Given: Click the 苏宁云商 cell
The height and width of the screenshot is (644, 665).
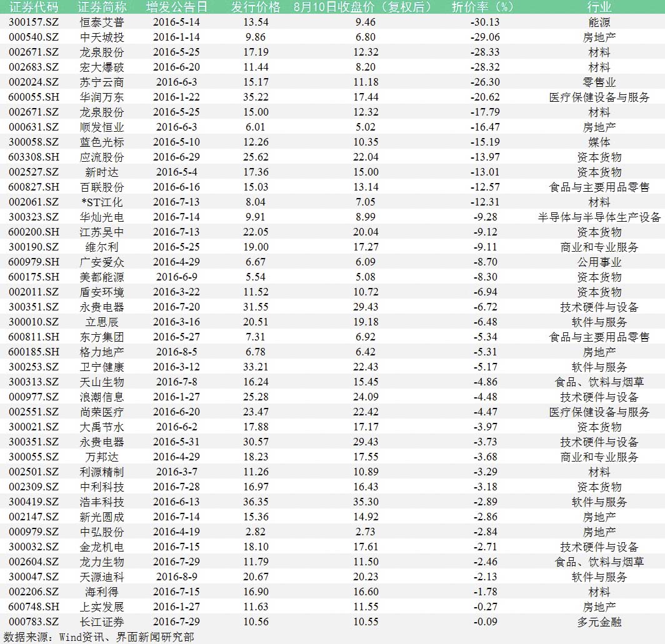Looking at the screenshot, I should [x=102, y=82].
